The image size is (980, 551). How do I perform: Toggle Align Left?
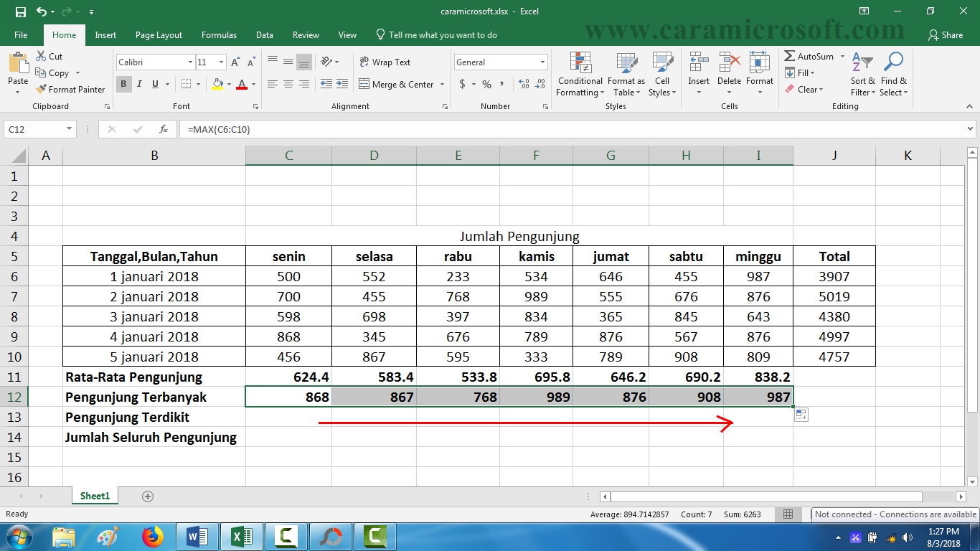pos(273,84)
